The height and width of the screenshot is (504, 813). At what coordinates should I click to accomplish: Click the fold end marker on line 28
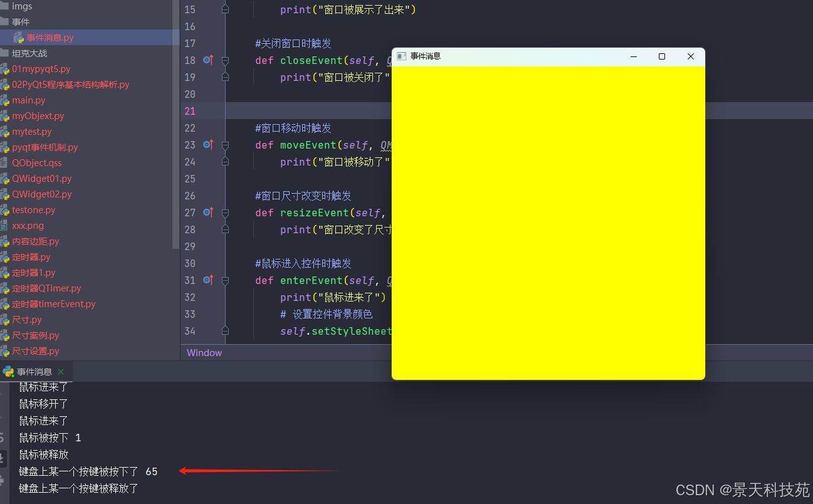click(x=226, y=229)
